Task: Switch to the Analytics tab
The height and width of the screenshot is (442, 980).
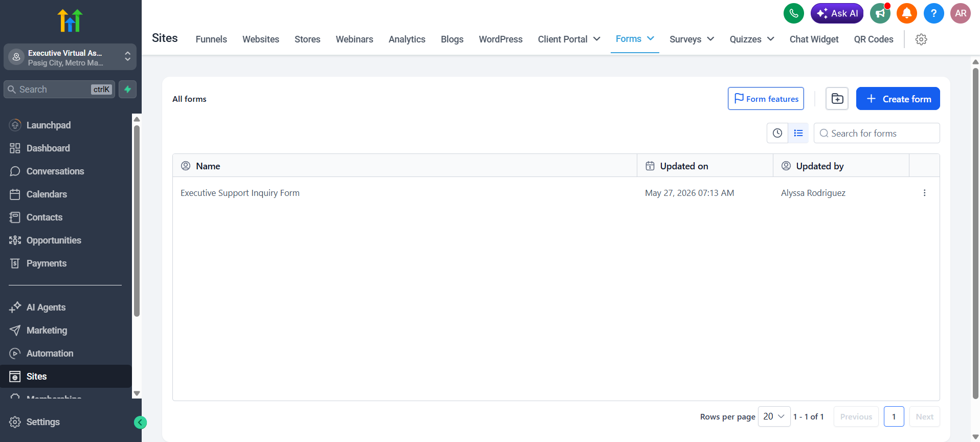Action: pyautogui.click(x=407, y=39)
